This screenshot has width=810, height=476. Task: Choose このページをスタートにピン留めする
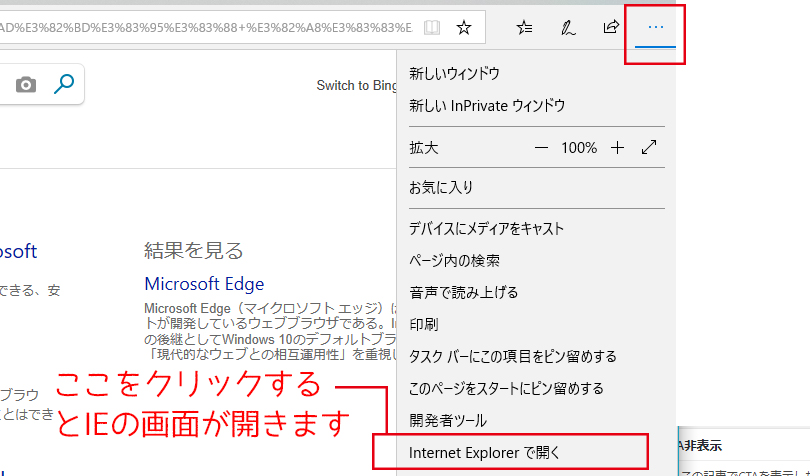click(x=536, y=389)
